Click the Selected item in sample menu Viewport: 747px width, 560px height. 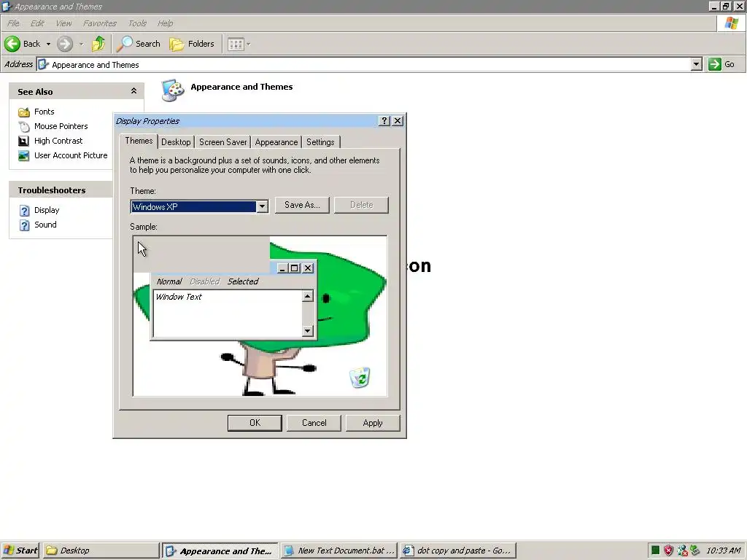[243, 281]
